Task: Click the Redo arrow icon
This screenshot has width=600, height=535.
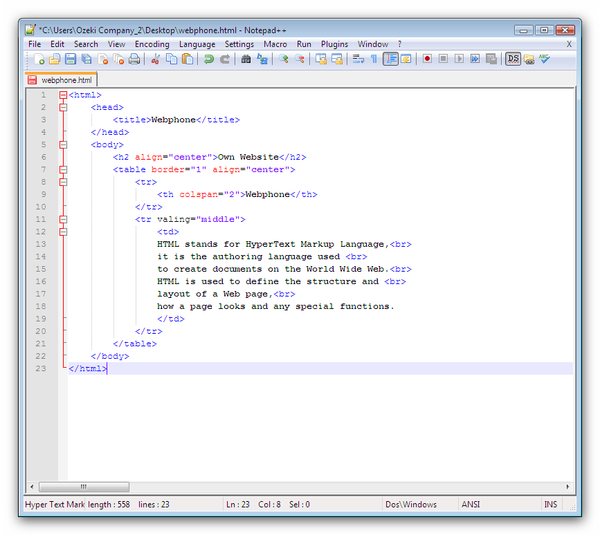Action: 225,60
